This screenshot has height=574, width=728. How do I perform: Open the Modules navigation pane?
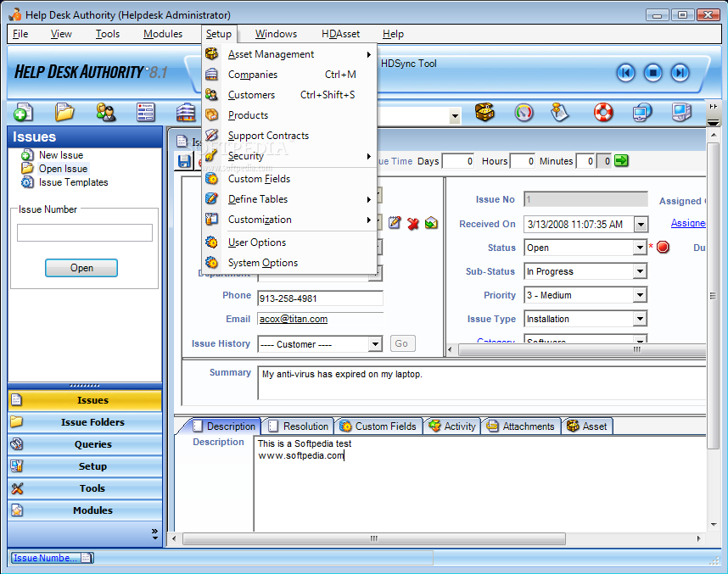(x=85, y=510)
